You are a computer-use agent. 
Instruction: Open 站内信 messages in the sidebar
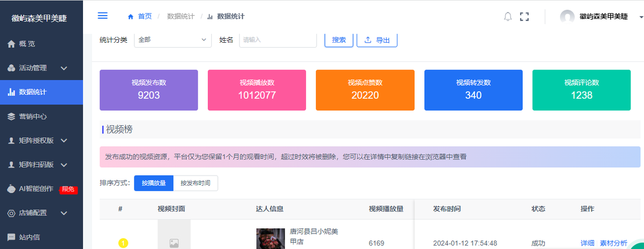point(29,237)
